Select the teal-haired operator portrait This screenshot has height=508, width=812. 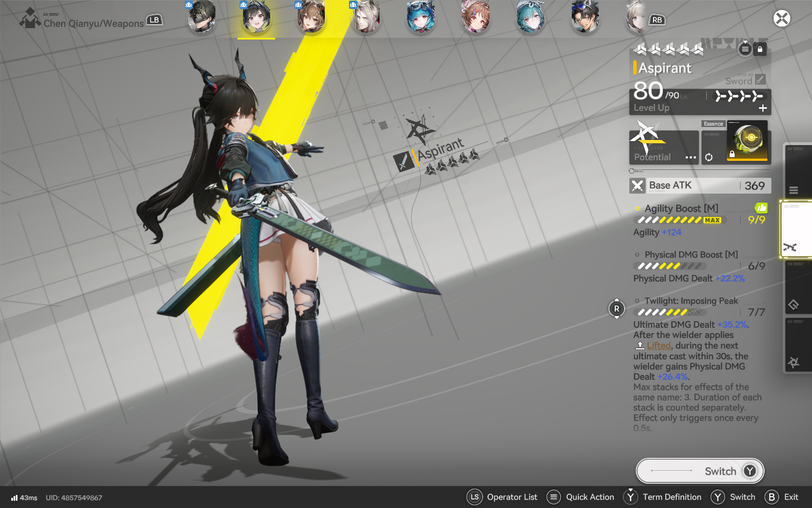[x=530, y=17]
